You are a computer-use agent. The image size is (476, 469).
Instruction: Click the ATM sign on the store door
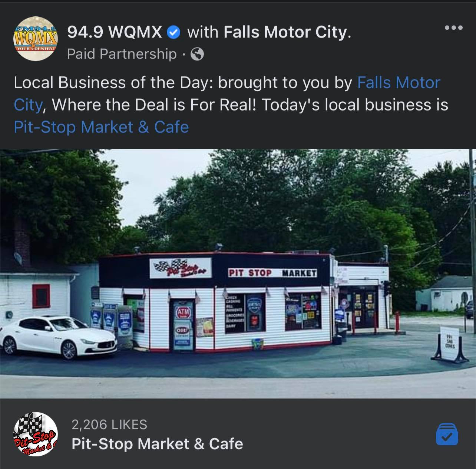coord(183,314)
